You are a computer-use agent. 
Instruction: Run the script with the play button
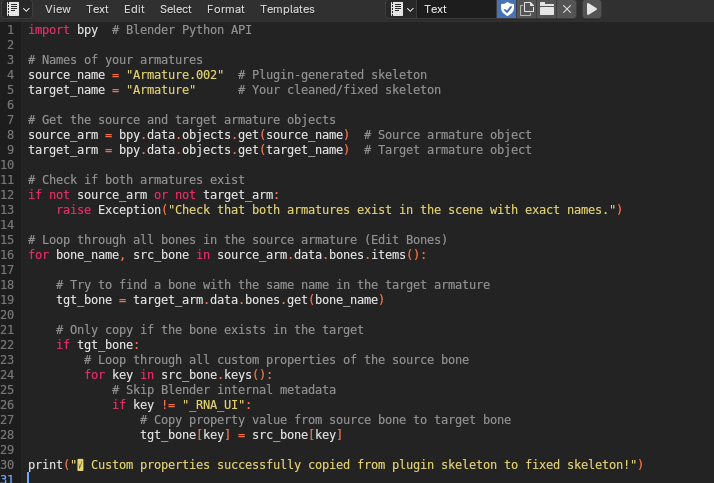[x=592, y=9]
